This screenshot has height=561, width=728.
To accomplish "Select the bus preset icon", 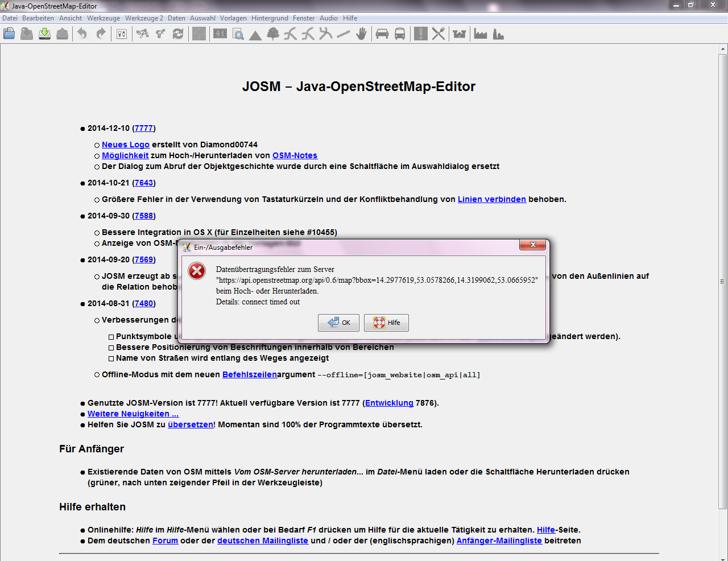I will (x=400, y=34).
